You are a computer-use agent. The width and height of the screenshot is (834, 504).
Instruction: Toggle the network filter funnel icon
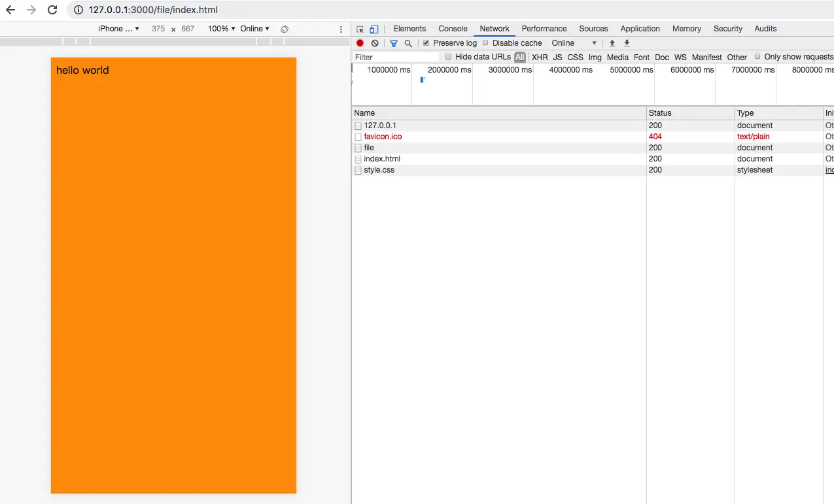394,43
